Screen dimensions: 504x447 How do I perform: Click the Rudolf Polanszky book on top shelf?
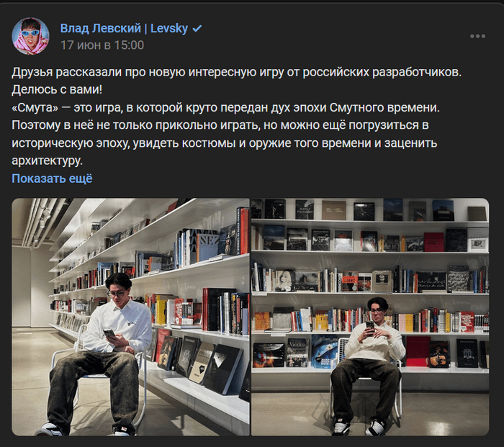tap(305, 209)
